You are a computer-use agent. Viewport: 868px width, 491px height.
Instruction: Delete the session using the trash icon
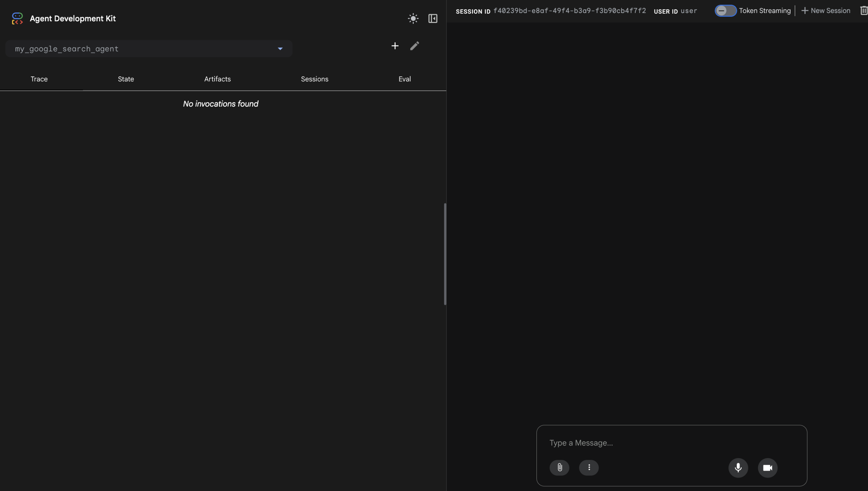click(863, 10)
